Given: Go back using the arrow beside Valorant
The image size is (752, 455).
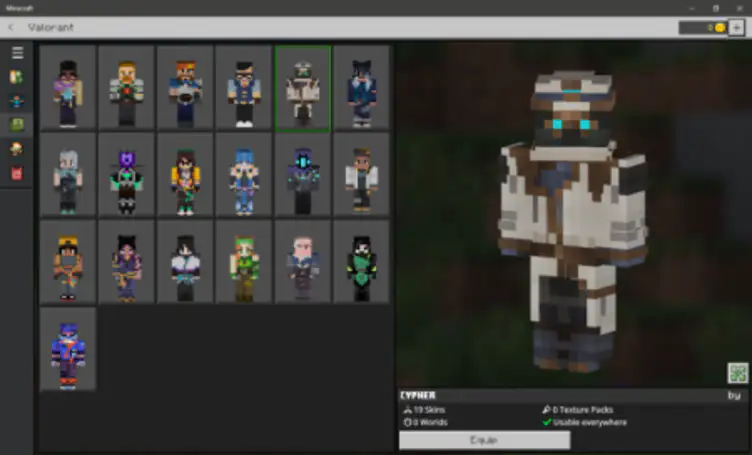Looking at the screenshot, I should pos(11,27).
